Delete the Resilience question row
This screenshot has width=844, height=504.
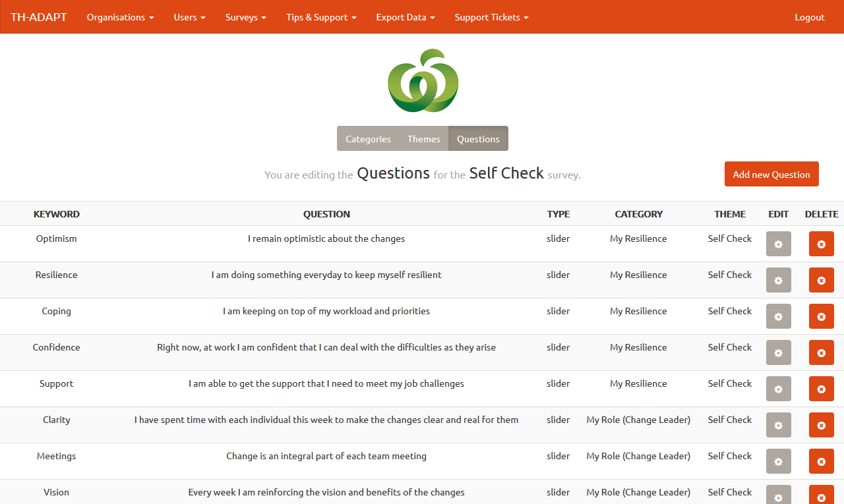point(822,280)
